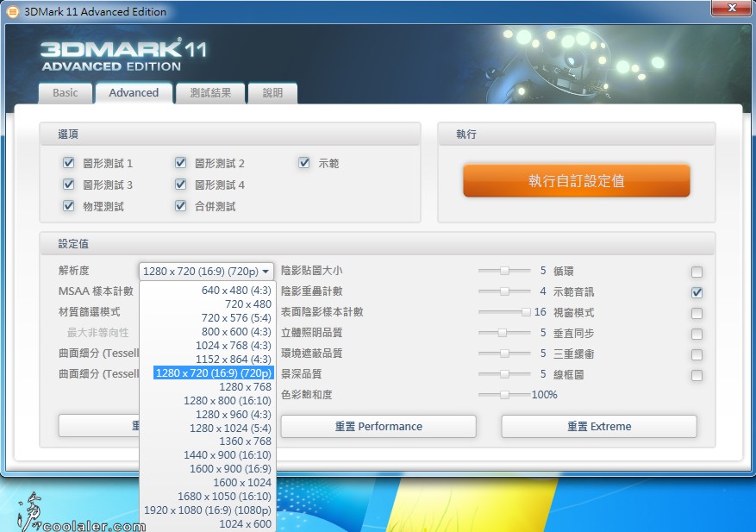Uncheck the 示範 demo checkbox
The width and height of the screenshot is (756, 532).
tap(303, 163)
